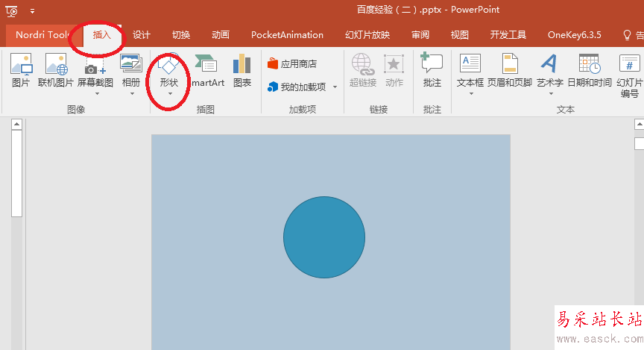Open Customize Quick Access Toolbar dropdown
The width and height of the screenshot is (644, 350).
click(x=32, y=11)
